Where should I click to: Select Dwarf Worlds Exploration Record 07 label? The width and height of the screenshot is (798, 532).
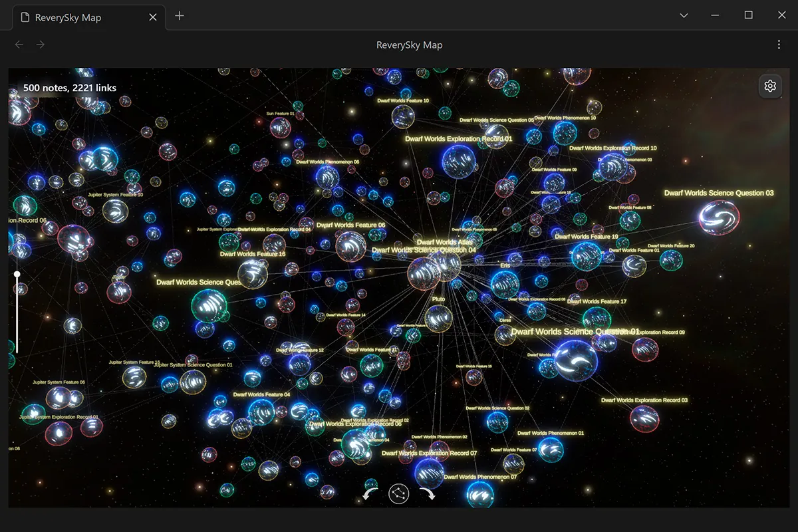click(x=430, y=454)
